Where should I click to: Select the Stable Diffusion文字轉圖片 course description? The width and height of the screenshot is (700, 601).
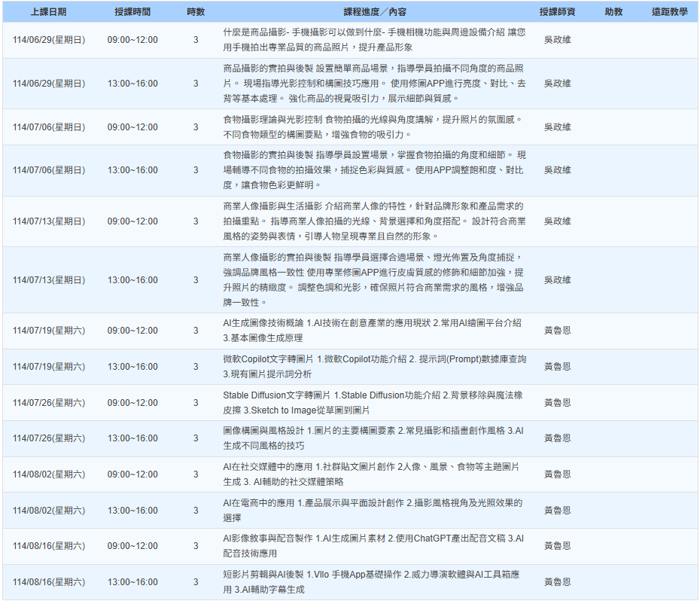pyautogui.click(x=374, y=403)
